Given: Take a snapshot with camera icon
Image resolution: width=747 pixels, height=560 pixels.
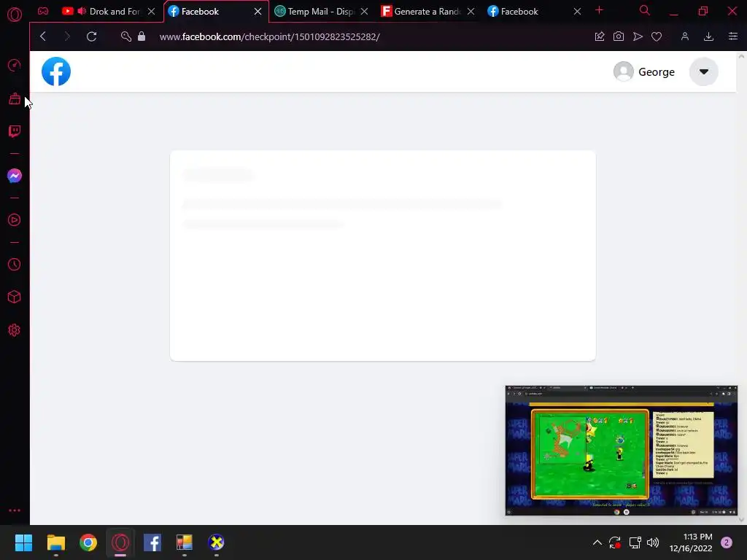Looking at the screenshot, I should 619,36.
